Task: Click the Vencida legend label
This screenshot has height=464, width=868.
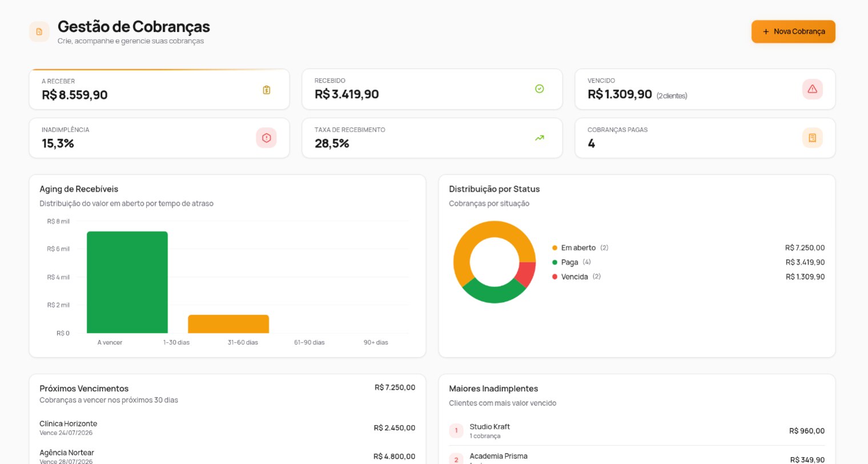Action: 574,277
